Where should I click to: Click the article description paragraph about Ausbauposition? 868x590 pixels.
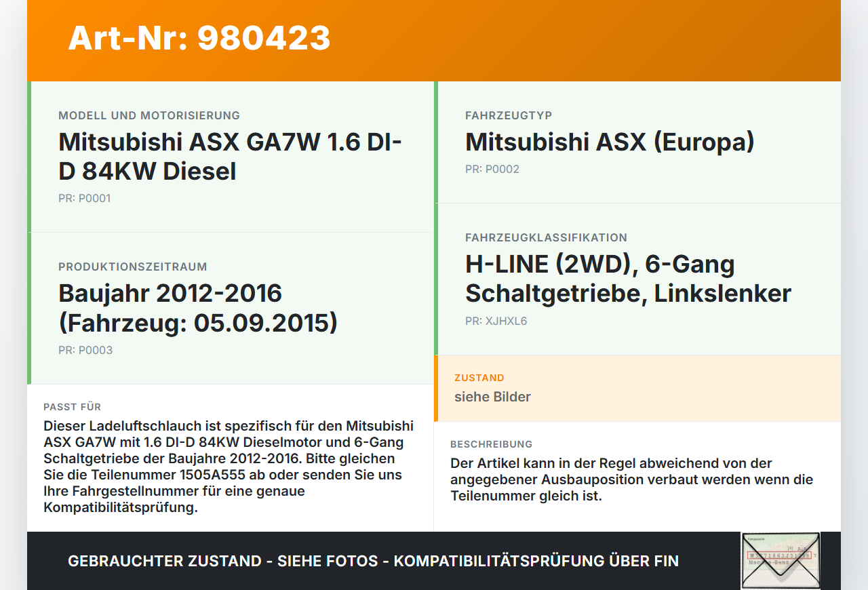point(631,479)
